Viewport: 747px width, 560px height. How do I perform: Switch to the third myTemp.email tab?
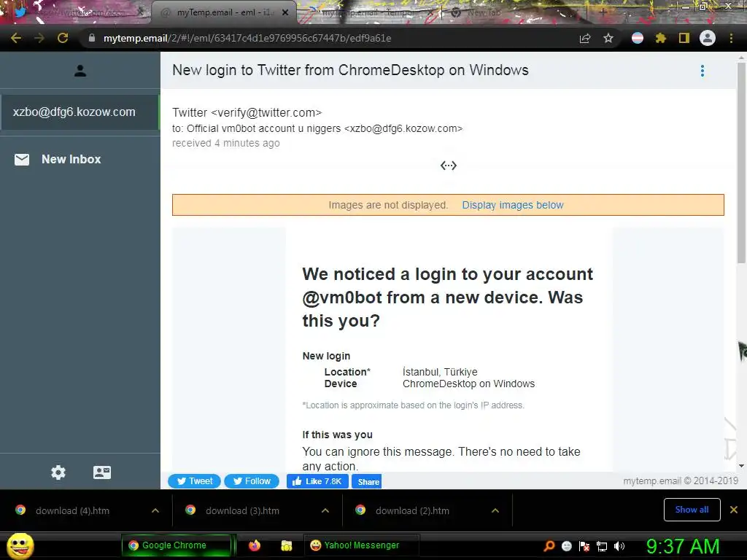(x=371, y=13)
